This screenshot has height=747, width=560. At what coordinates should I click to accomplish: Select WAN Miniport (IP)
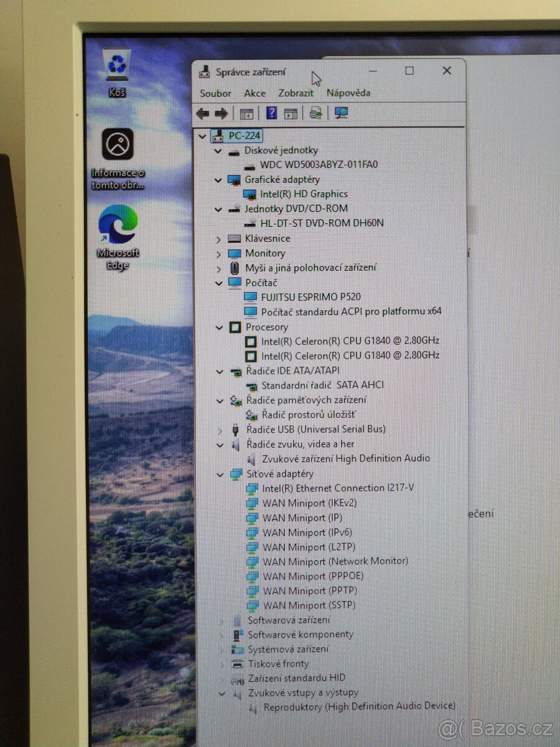pyautogui.click(x=302, y=518)
